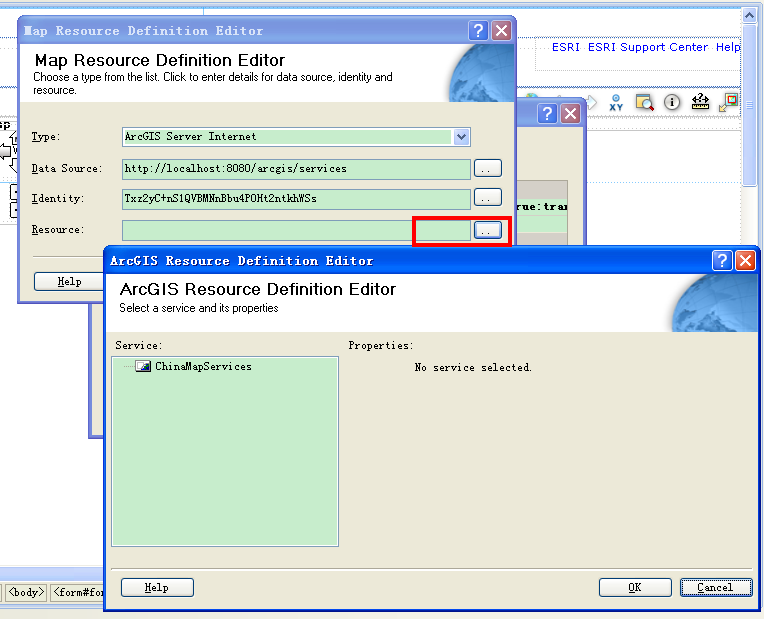The width and height of the screenshot is (764, 619).
Task: Open the Type dropdown in Map Resource Editor
Action: pos(461,137)
